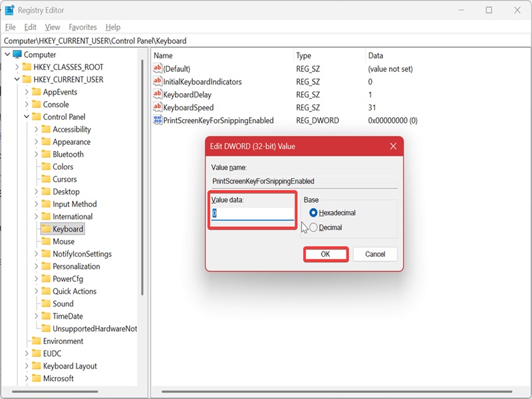Click the KeyboardSpeed string value icon
Screen dimensions: 532x399
tap(158, 107)
